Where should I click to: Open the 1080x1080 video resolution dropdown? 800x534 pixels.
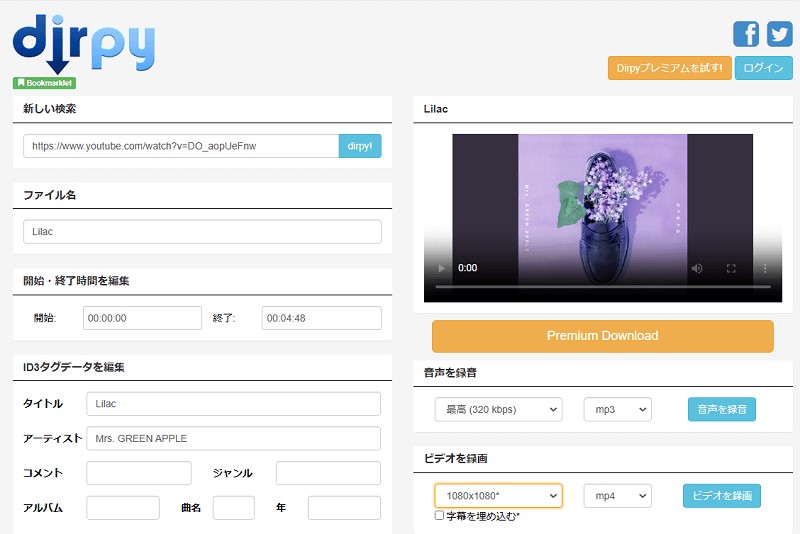[x=498, y=496]
